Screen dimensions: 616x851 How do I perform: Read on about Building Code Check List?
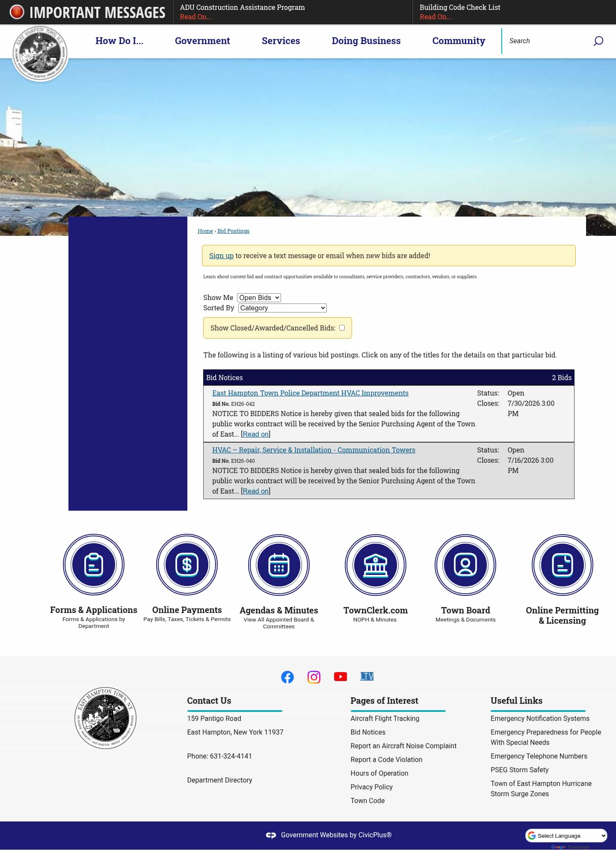tap(435, 17)
